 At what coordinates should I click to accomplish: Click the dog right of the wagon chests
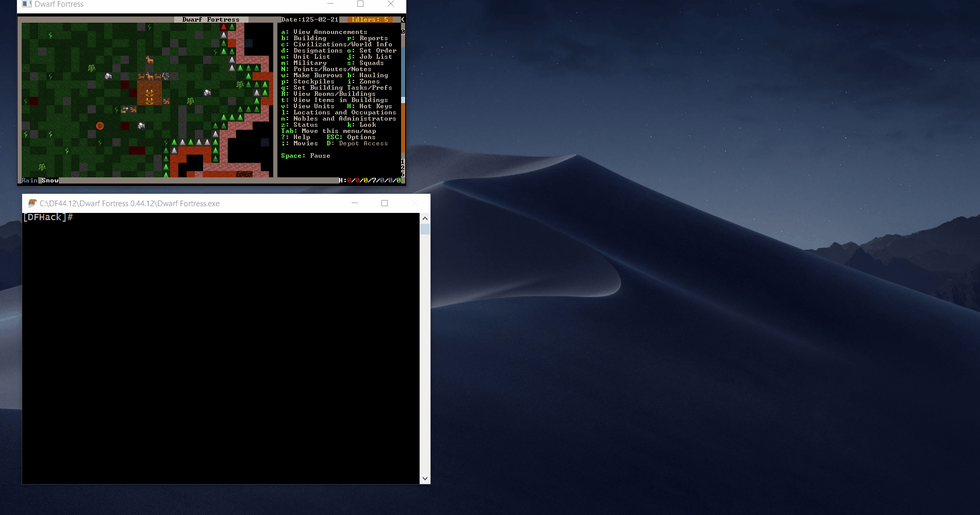tap(166, 101)
